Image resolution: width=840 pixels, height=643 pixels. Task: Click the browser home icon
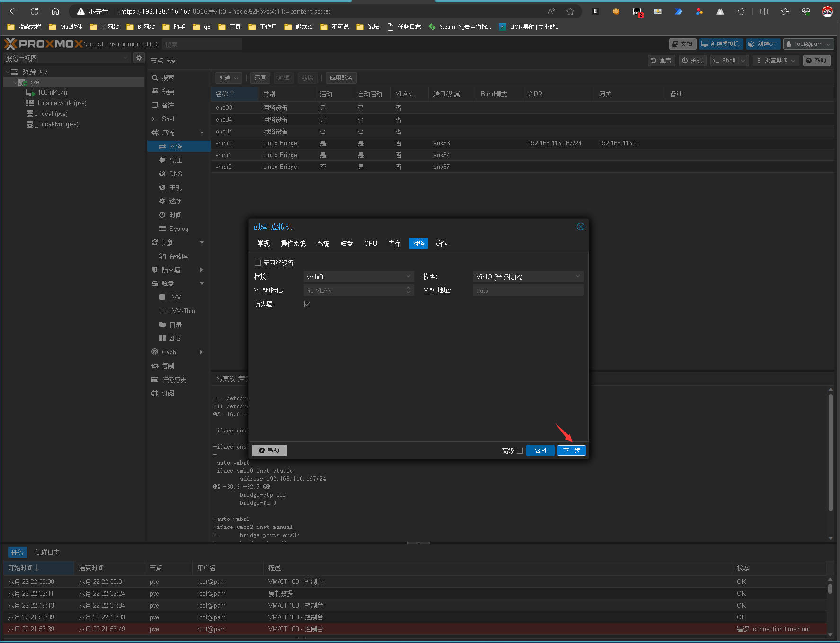55,11
